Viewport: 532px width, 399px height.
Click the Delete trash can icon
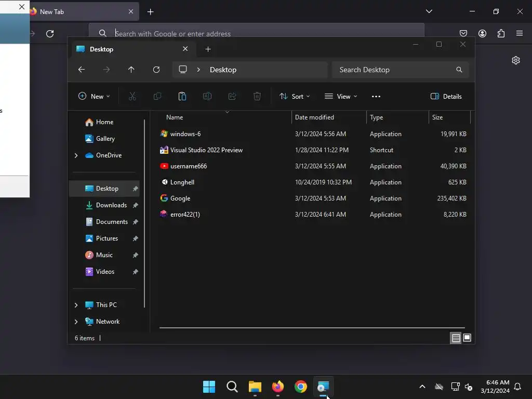coord(257,96)
